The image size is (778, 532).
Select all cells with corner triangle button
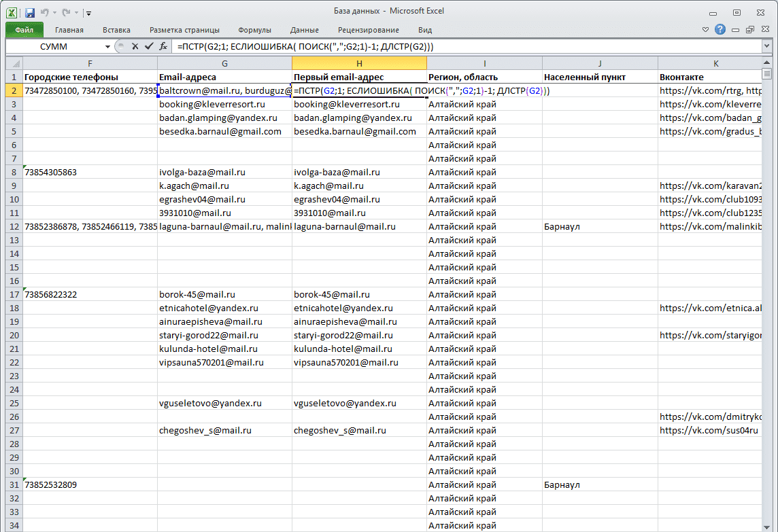14,63
